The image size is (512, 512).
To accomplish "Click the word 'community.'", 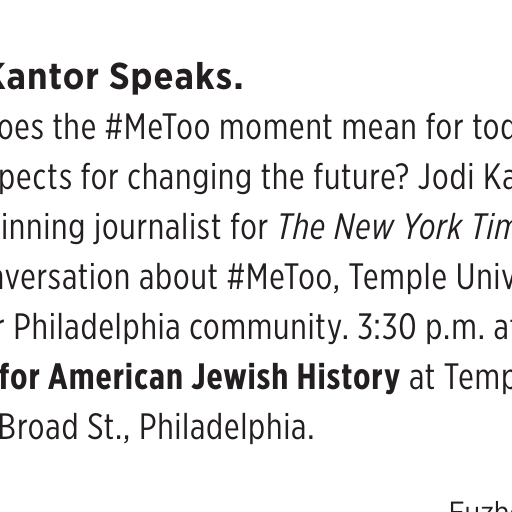I will click(x=269, y=328).
